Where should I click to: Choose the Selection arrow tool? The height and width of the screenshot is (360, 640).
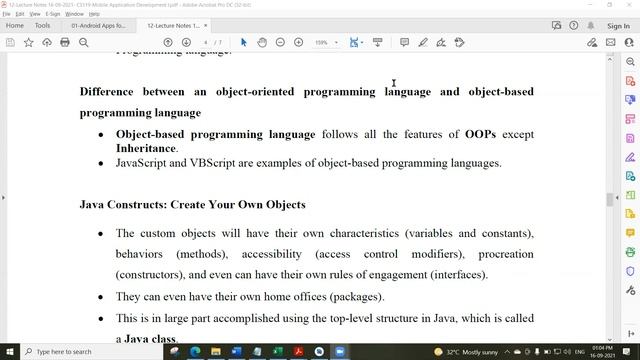244,42
